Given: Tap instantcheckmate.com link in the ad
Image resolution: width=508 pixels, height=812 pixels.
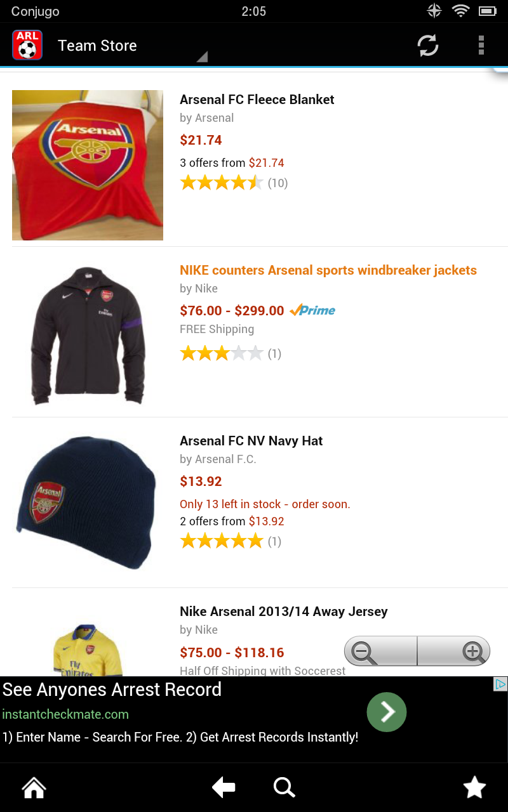Looking at the screenshot, I should pyautogui.click(x=65, y=713).
